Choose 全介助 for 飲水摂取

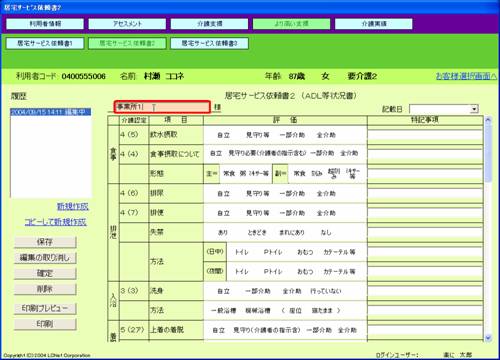(x=326, y=135)
